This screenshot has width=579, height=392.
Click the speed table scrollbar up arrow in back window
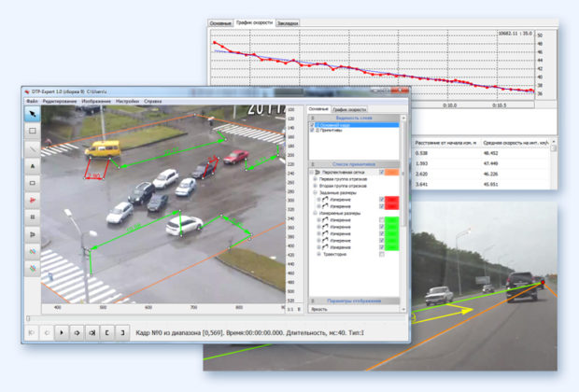[x=553, y=142]
